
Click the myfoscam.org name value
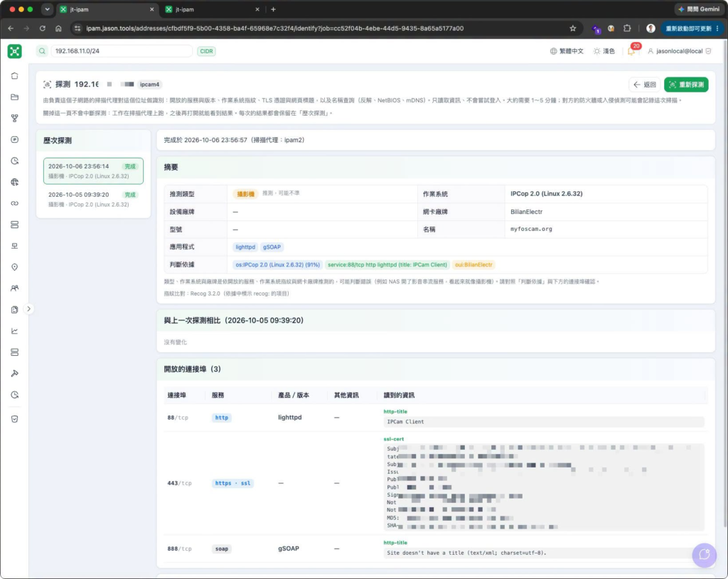[531, 229]
